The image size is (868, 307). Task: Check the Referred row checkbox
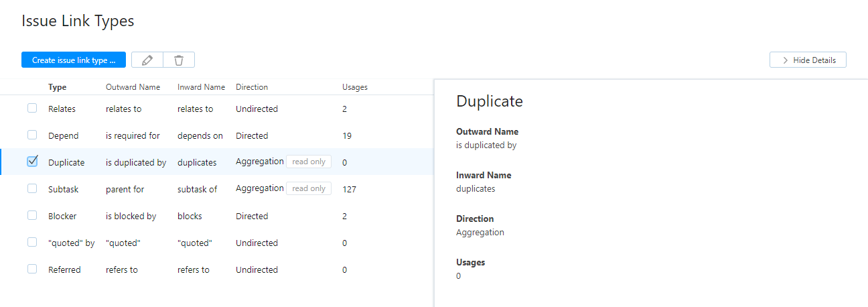coord(32,269)
